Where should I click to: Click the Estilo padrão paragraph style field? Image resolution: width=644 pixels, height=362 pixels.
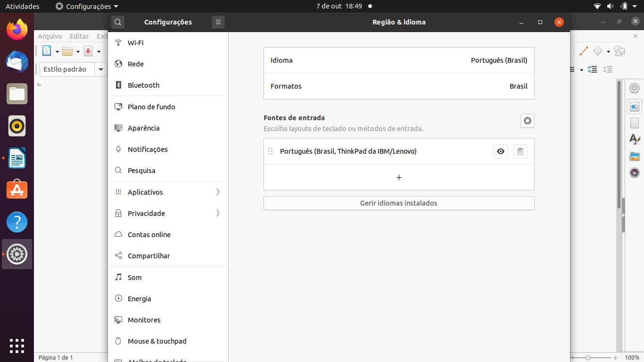pyautogui.click(x=67, y=69)
